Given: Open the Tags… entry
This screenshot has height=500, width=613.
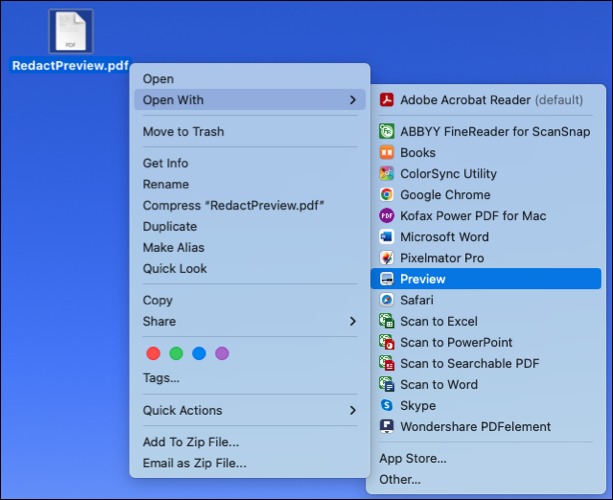Looking at the screenshot, I should tap(249, 378).
